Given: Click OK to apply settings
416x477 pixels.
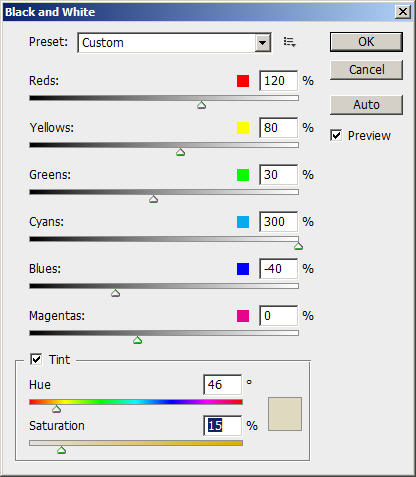Looking at the screenshot, I should (366, 42).
